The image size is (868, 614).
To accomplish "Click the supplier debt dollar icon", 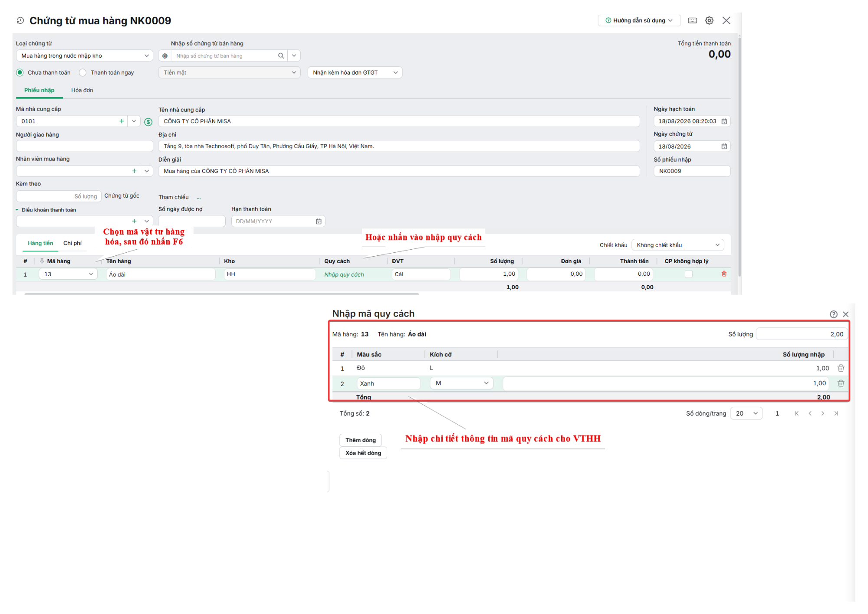I will point(148,122).
